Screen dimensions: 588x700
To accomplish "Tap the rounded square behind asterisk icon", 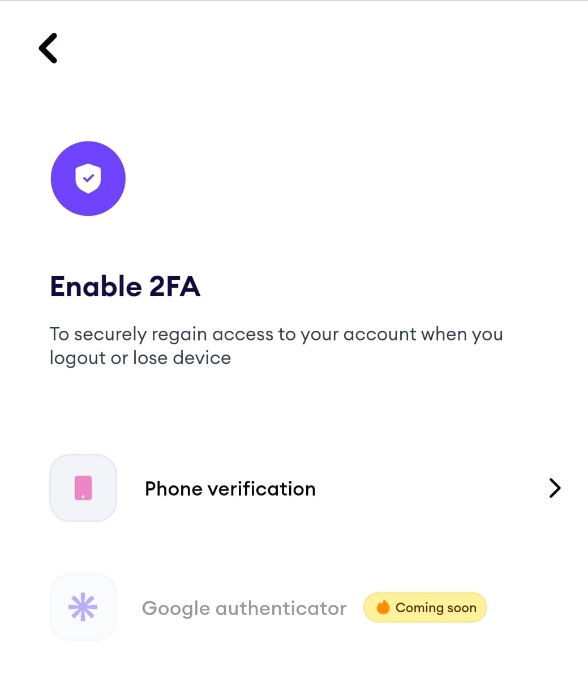I will click(x=83, y=607).
